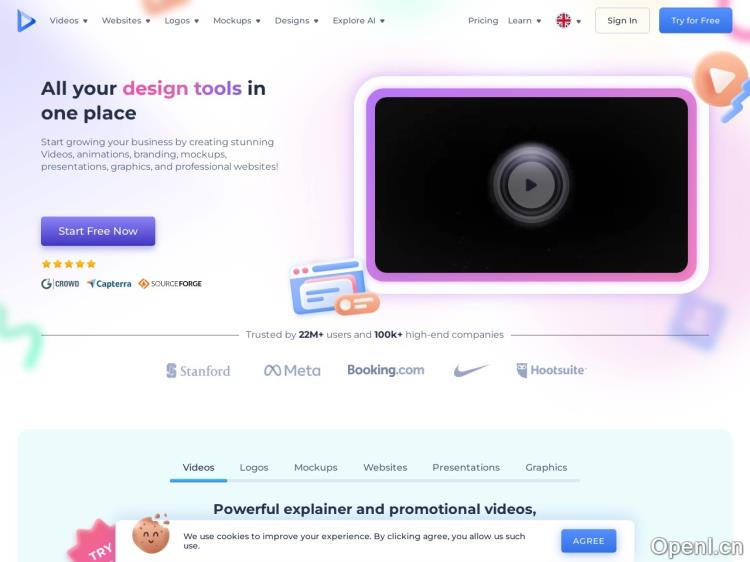Open the G2 Crowd review logo

point(60,284)
